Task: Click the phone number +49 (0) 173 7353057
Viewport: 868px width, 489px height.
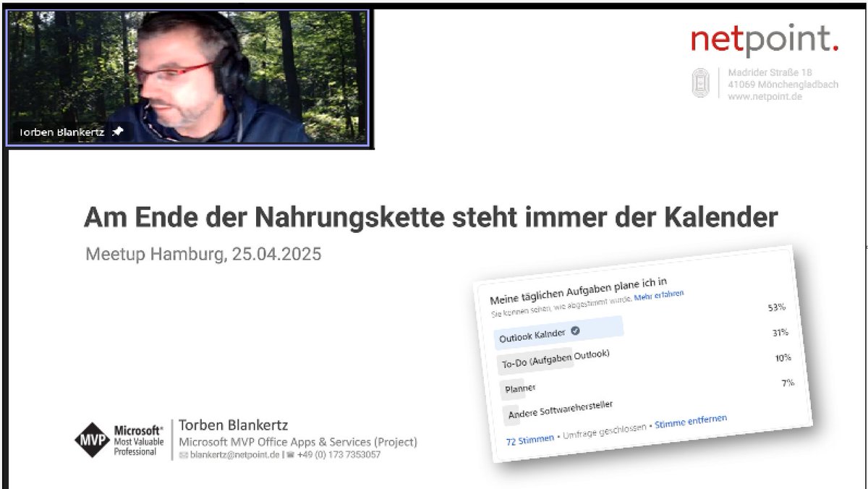Action: click(339, 455)
